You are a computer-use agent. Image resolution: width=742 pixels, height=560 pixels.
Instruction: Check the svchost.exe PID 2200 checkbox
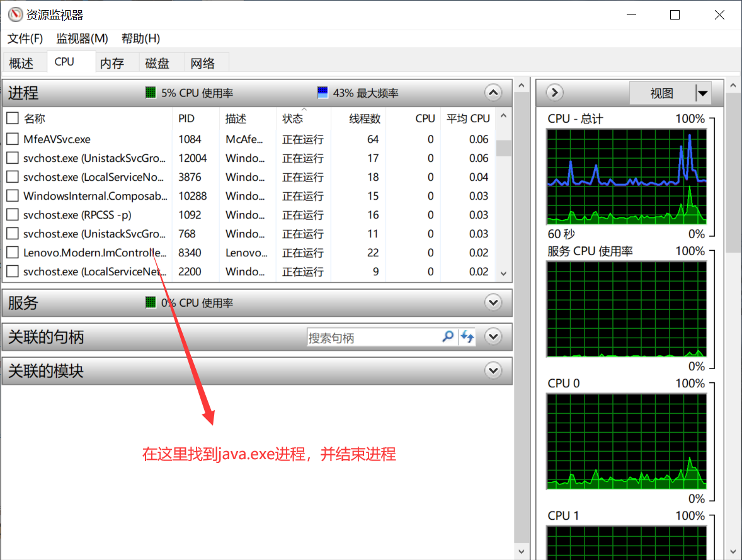coord(13,271)
